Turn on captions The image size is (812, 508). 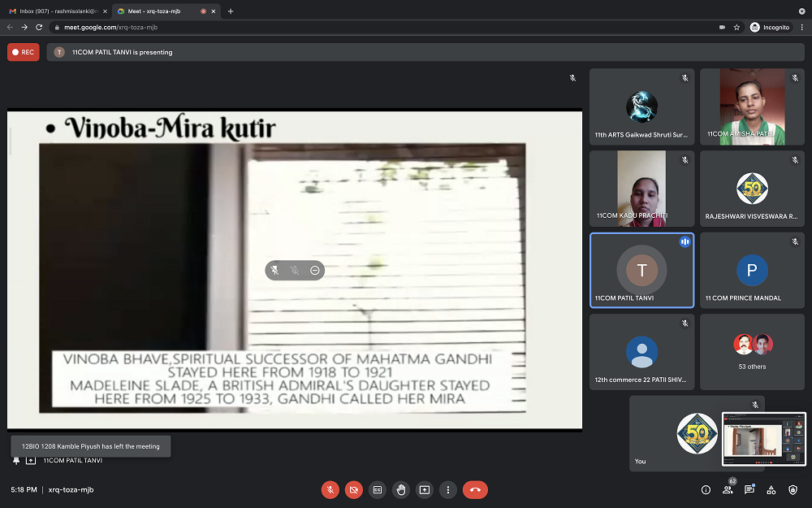coord(378,490)
